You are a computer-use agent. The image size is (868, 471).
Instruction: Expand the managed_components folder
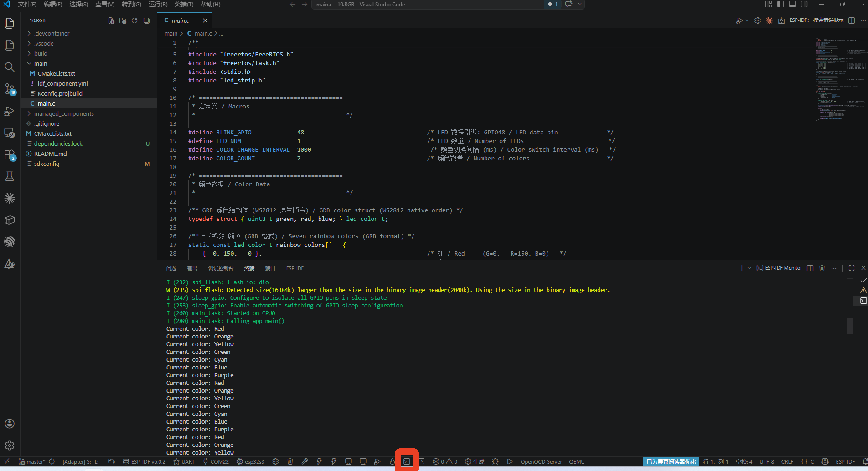pyautogui.click(x=89, y=113)
